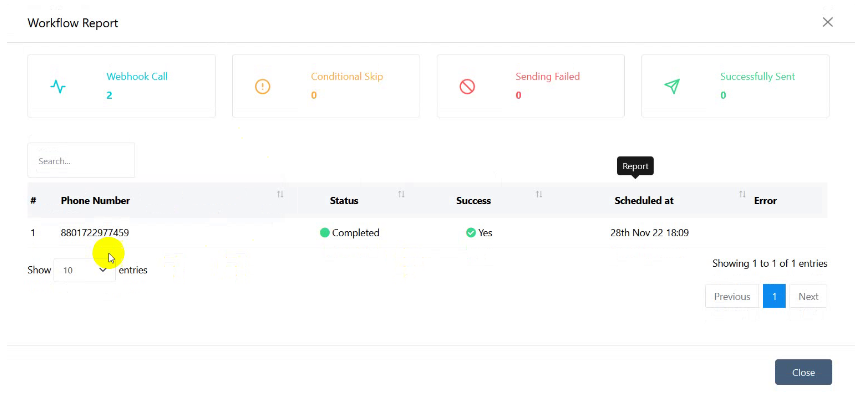Click the Yes text in Success column
Screen dimensions: 857x396
(485, 233)
